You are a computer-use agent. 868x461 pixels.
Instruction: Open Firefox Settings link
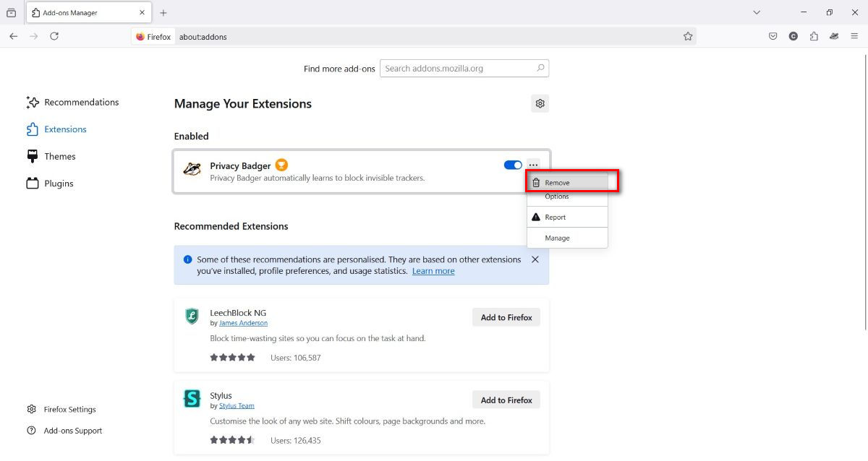[61, 409]
